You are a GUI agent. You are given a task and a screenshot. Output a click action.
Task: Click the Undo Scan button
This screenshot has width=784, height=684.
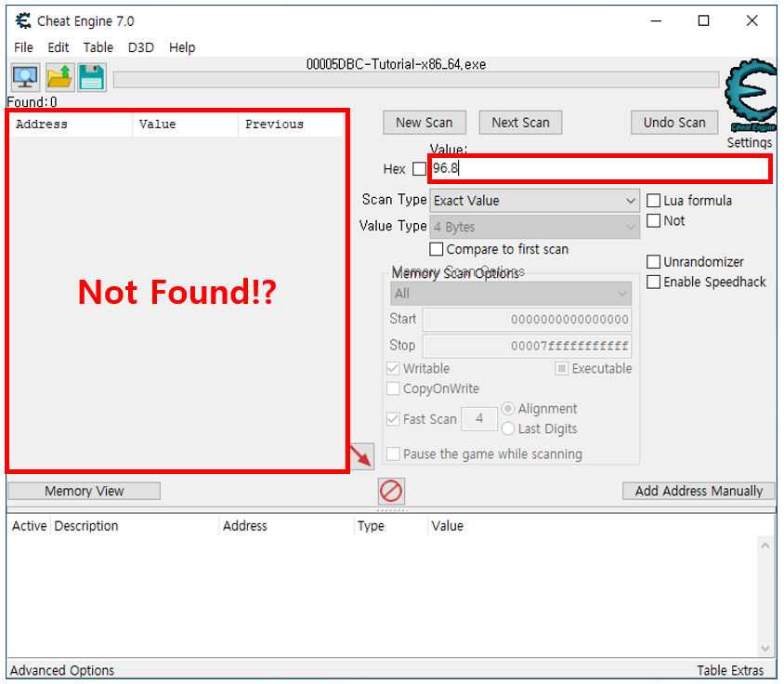674,123
